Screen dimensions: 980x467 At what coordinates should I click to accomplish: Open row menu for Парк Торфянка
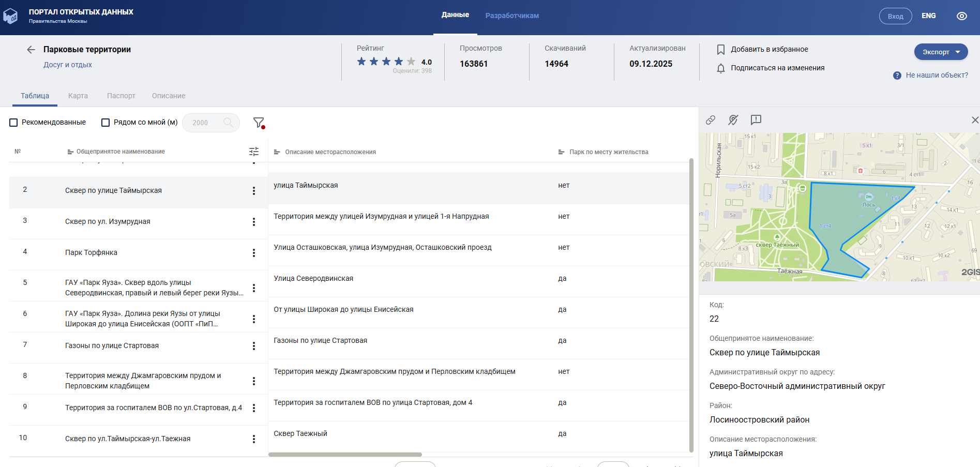pos(254,253)
